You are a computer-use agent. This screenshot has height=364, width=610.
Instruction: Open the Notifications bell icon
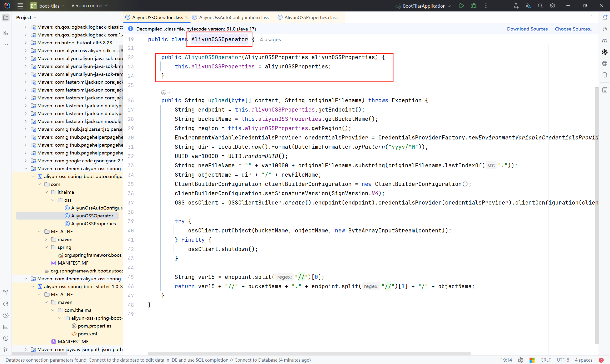(605, 17)
